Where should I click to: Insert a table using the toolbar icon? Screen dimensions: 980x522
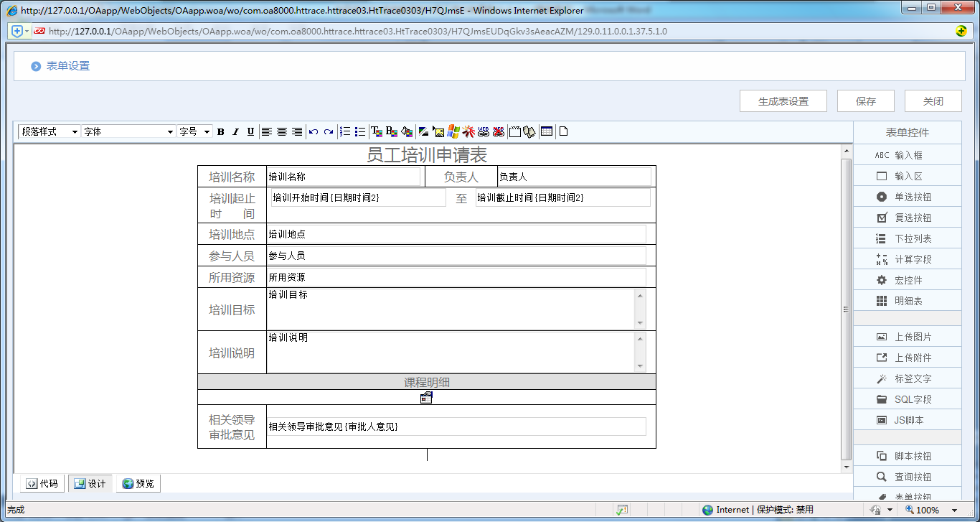[x=546, y=131]
